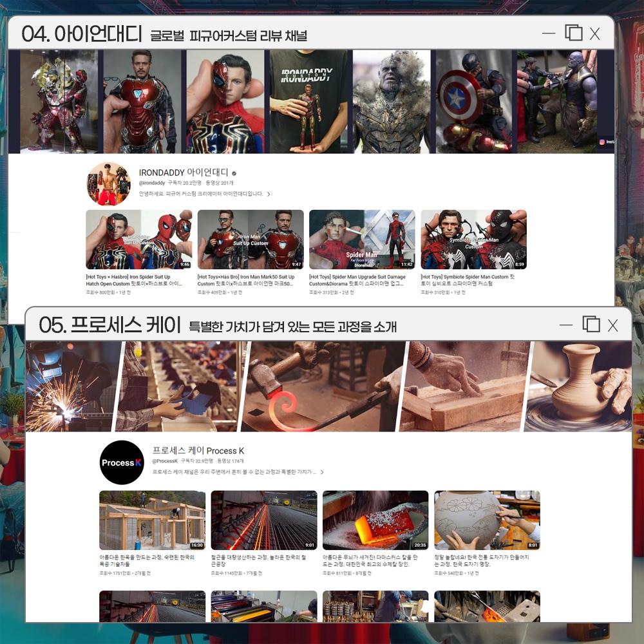
Task: Open the title '아름다운 무늬가 새겨진! 다마스커스 칼을 만드는 과정'
Action: click(370, 561)
